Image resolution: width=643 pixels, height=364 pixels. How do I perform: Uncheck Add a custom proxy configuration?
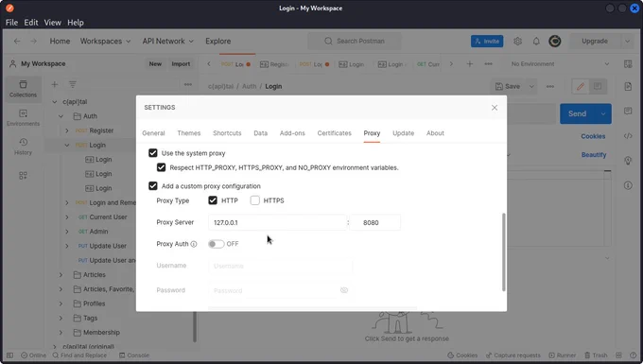pyautogui.click(x=153, y=185)
